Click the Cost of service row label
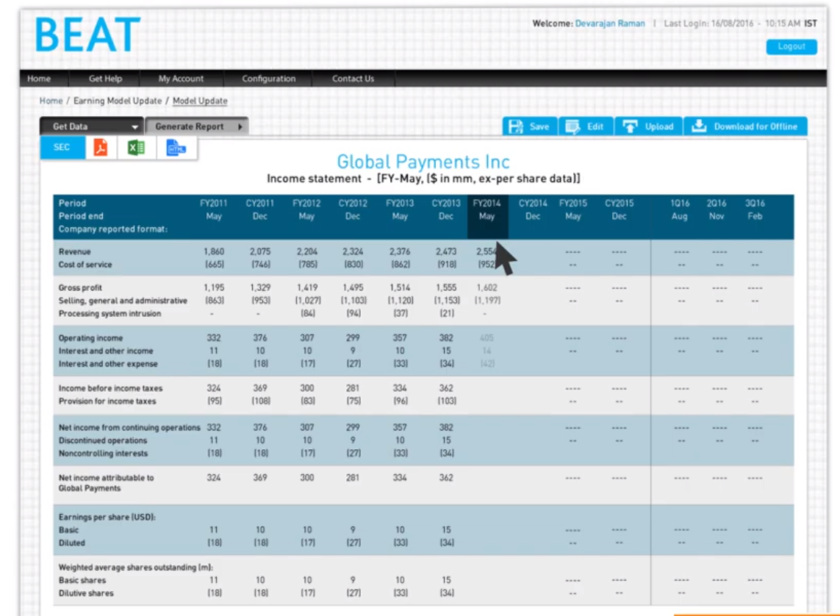Screen dimensions: 840x616 point(85,265)
